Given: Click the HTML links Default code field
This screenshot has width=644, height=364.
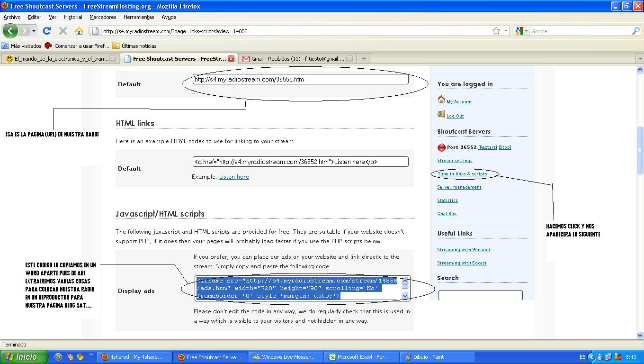Looking at the screenshot, I should tap(300, 162).
